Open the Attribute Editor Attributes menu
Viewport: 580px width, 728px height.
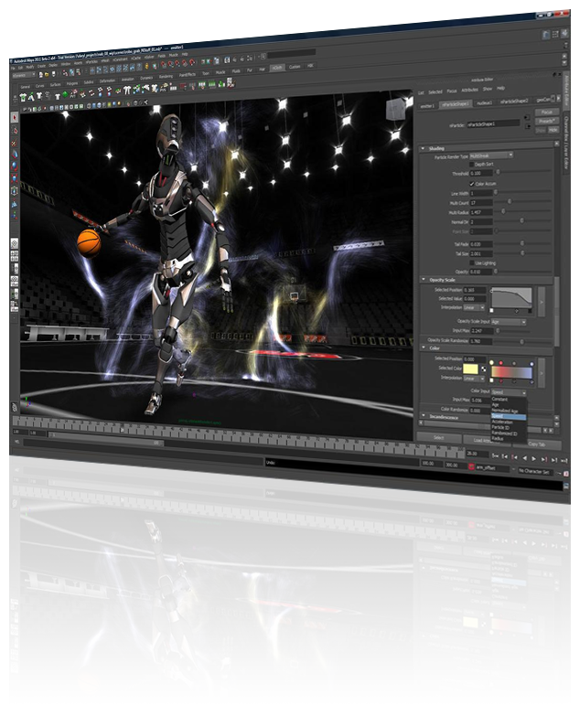(x=469, y=90)
